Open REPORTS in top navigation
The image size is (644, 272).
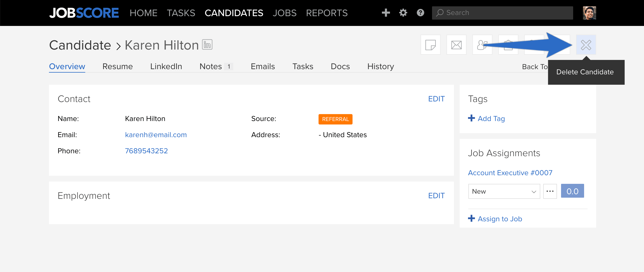pyautogui.click(x=327, y=13)
